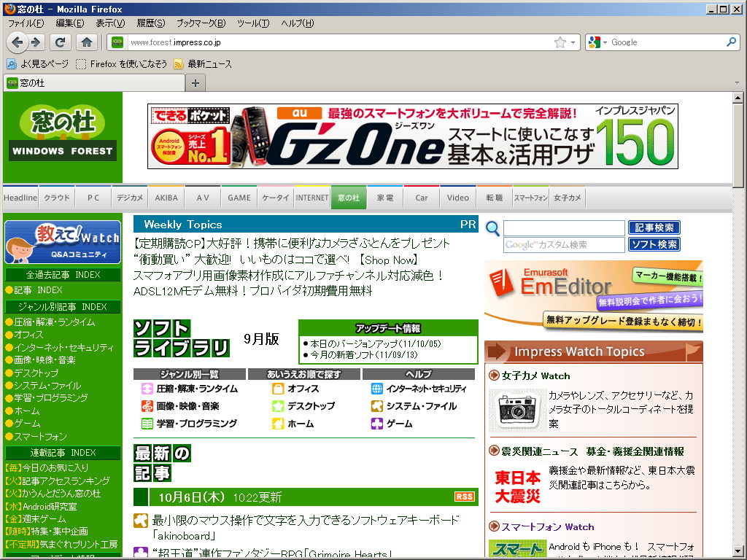
Task: Switch to the デジカメ site tab
Action: coord(130,198)
